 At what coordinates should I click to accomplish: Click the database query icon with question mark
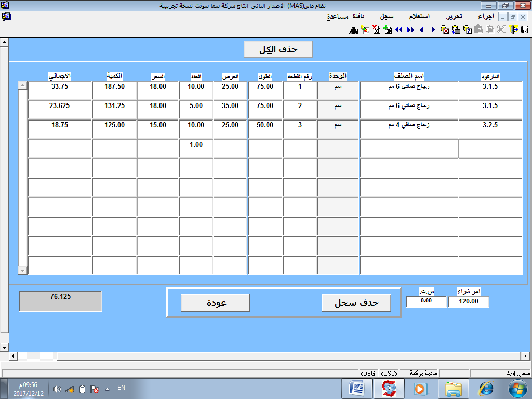tap(467, 30)
